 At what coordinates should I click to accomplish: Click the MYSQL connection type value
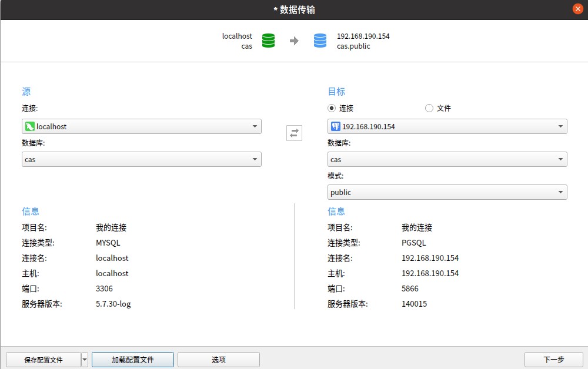point(108,243)
